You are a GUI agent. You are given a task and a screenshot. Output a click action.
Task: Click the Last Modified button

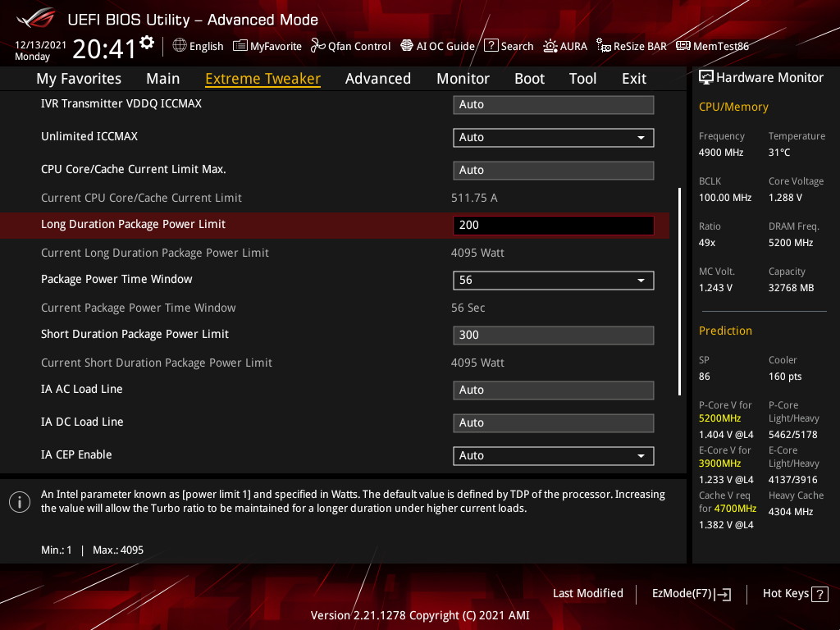click(x=587, y=594)
